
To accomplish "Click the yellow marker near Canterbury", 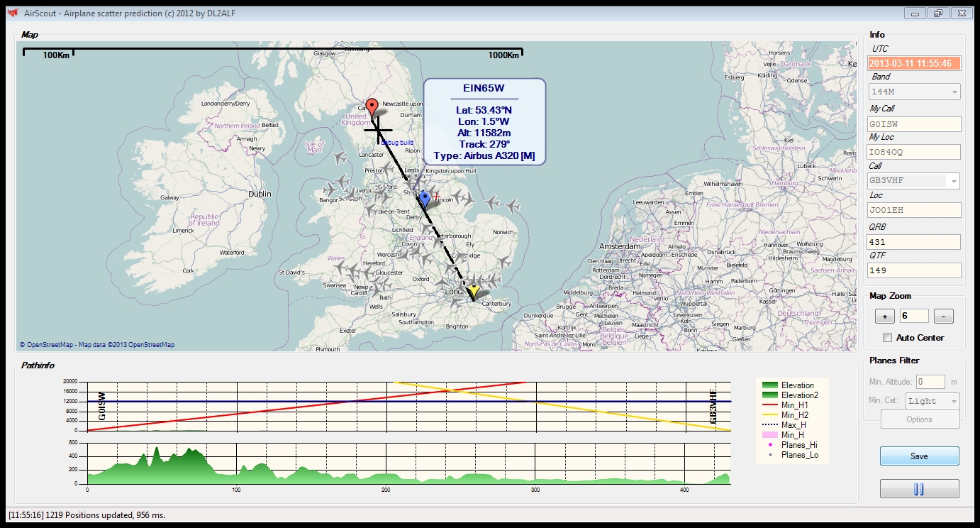I will click(x=473, y=292).
